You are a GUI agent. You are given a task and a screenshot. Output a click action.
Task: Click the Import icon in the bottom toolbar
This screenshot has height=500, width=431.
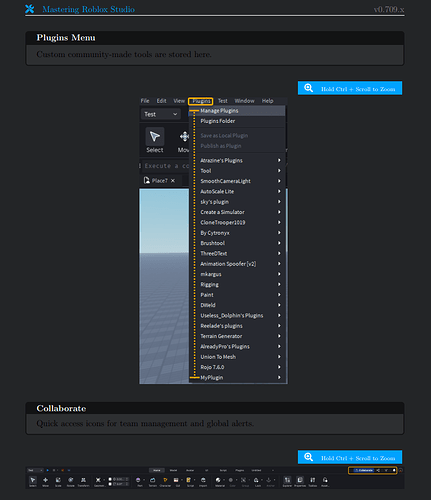(x=203, y=480)
